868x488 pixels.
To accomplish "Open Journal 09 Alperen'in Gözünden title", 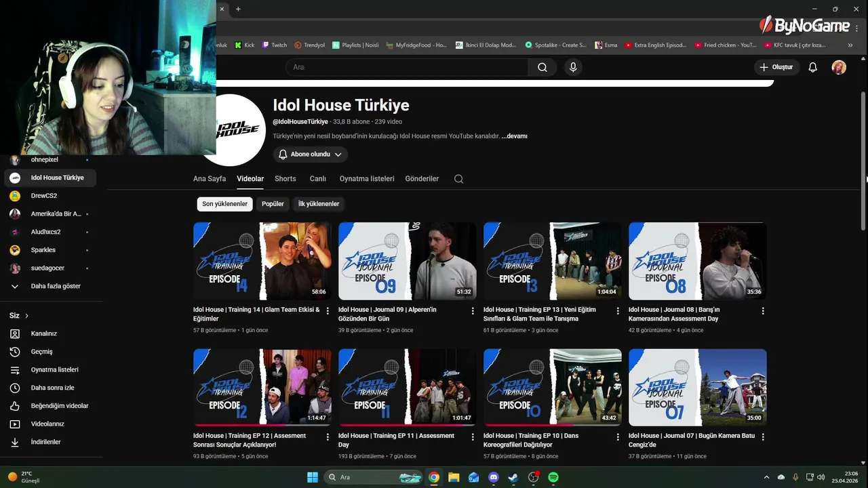I will (387, 314).
